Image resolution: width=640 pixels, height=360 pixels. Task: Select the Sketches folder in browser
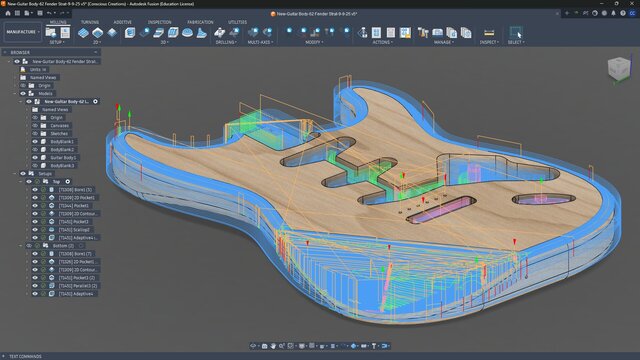point(59,134)
